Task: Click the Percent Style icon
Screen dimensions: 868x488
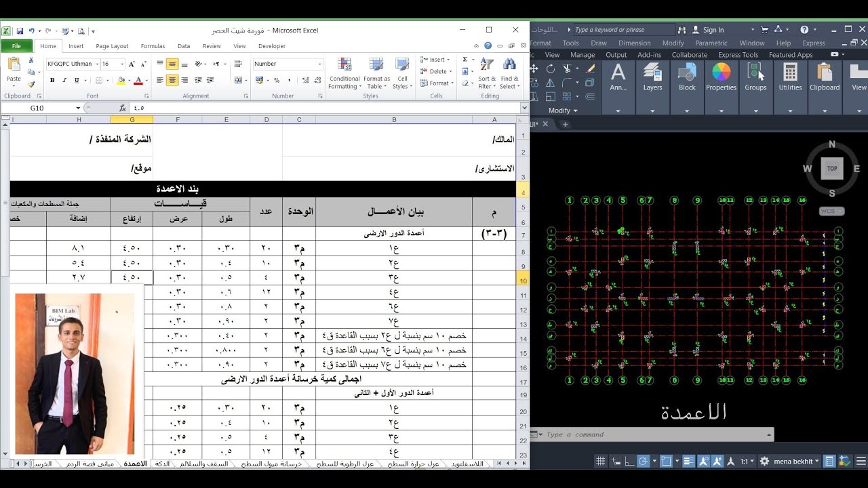Action: 277,80
